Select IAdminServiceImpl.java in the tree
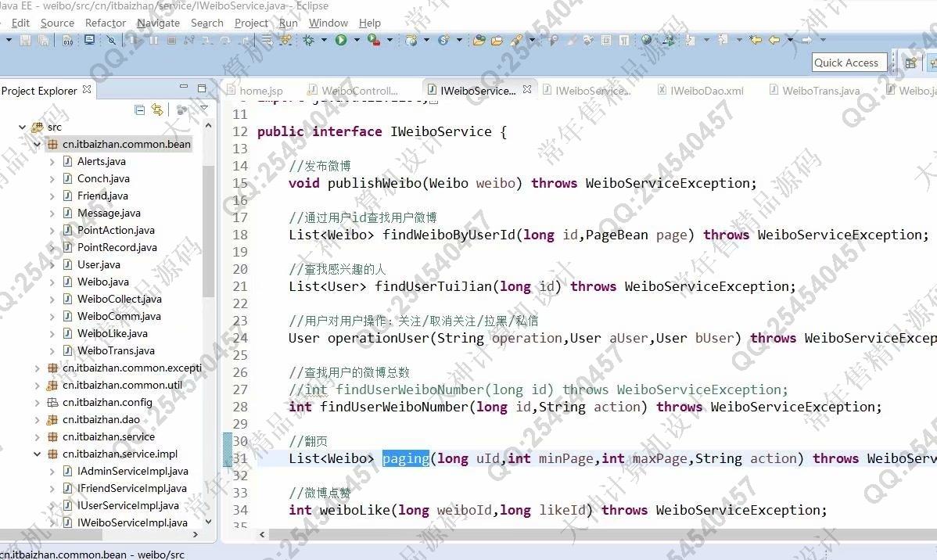Screen dimensions: 937x560 coord(133,471)
